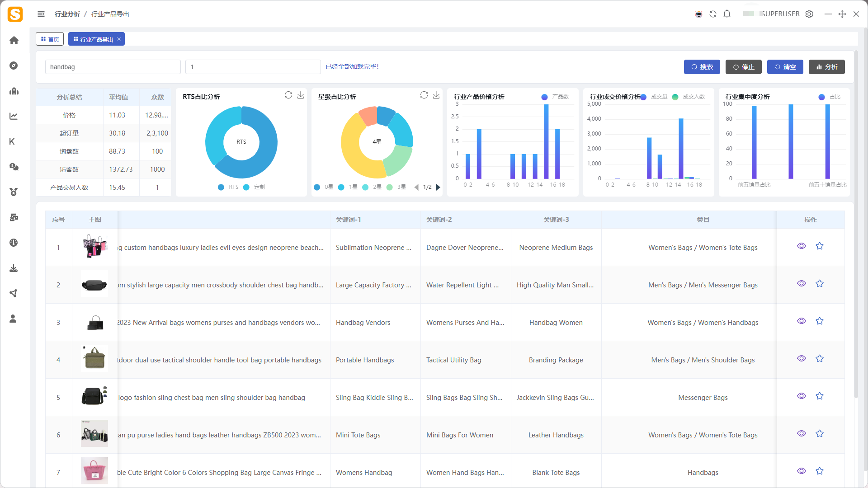The width and height of the screenshot is (868, 488).
Task: Download the RTS ratio chart
Action: click(x=301, y=95)
